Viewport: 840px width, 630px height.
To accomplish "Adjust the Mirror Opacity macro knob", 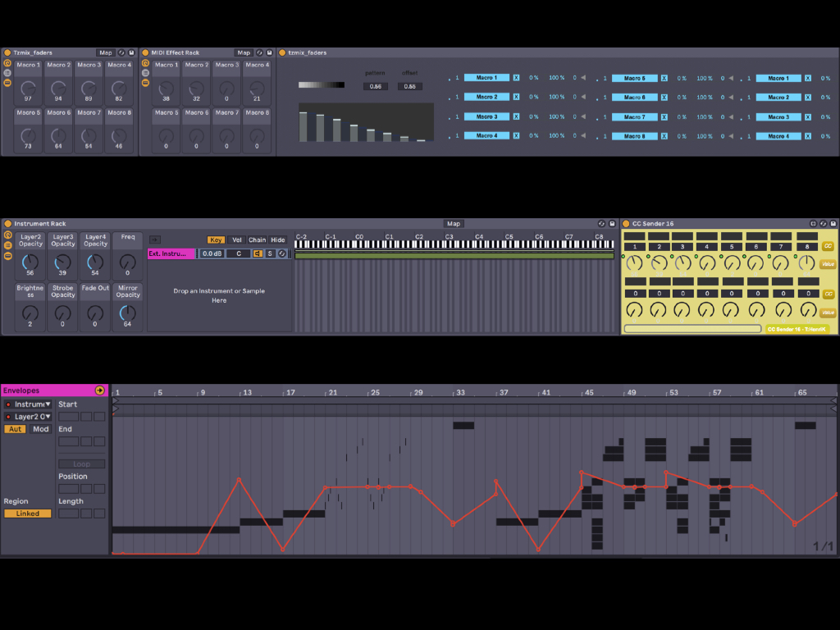I will (127, 313).
